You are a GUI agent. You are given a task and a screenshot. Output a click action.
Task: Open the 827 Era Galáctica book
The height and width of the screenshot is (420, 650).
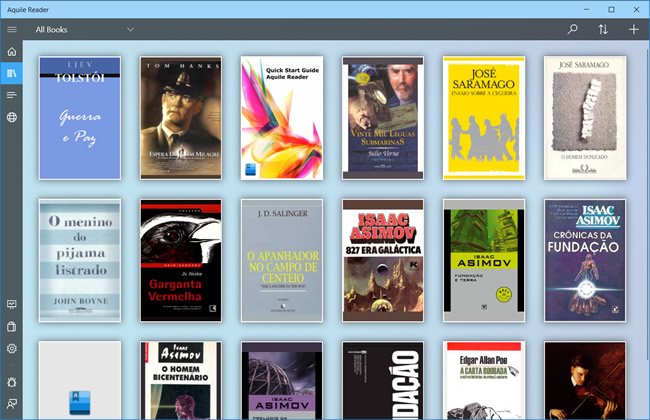(x=383, y=260)
